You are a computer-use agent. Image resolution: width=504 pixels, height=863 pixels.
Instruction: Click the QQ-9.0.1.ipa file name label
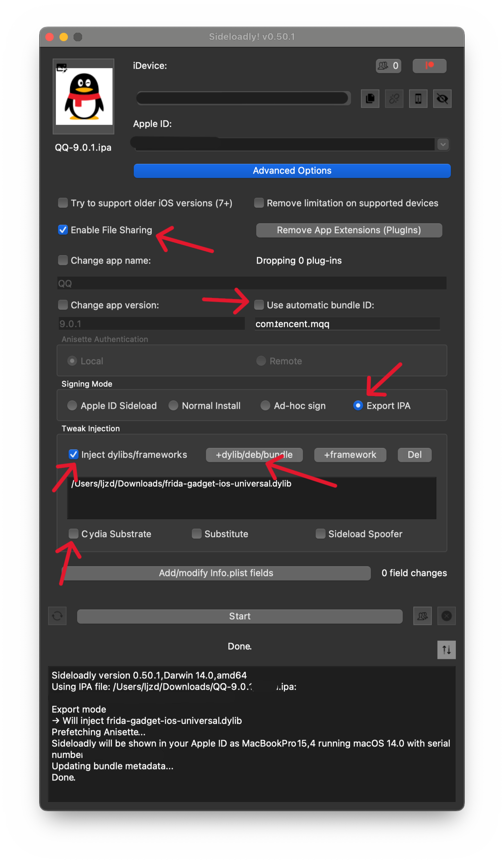click(83, 148)
